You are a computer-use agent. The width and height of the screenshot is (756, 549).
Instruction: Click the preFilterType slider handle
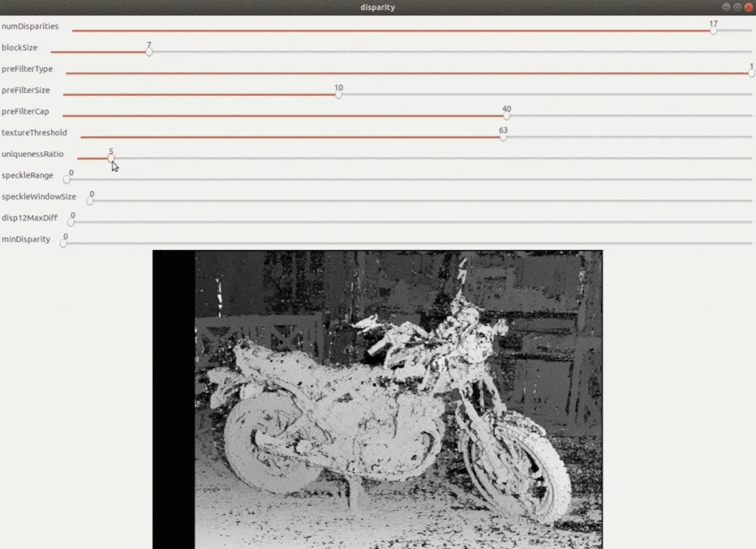(x=751, y=73)
